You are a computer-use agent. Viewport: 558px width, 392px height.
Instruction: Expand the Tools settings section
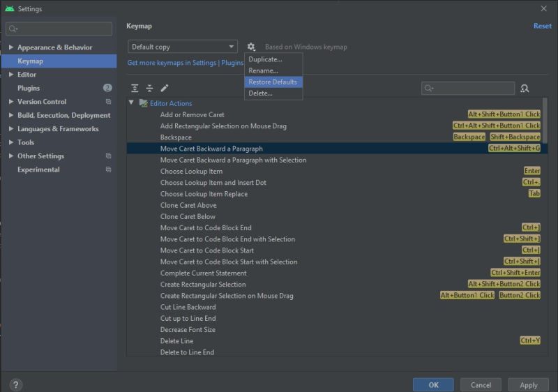11,142
